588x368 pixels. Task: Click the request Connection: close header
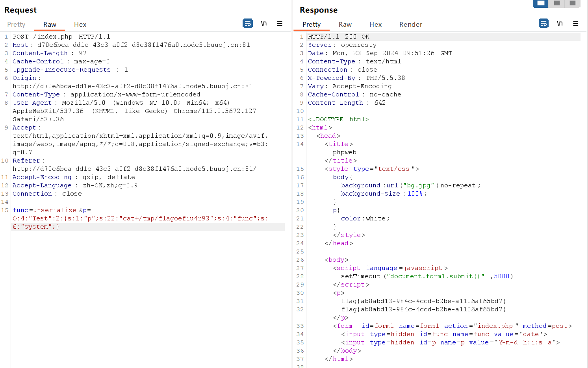pos(47,194)
